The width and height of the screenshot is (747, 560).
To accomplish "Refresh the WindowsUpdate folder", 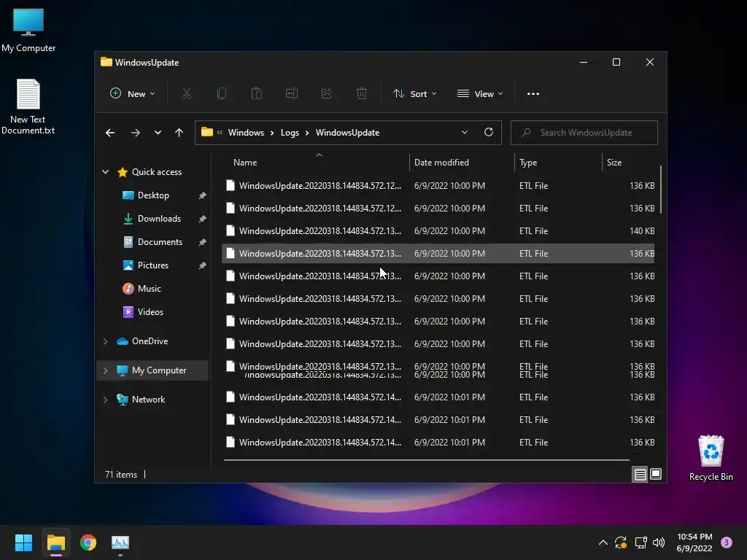I will tap(489, 133).
